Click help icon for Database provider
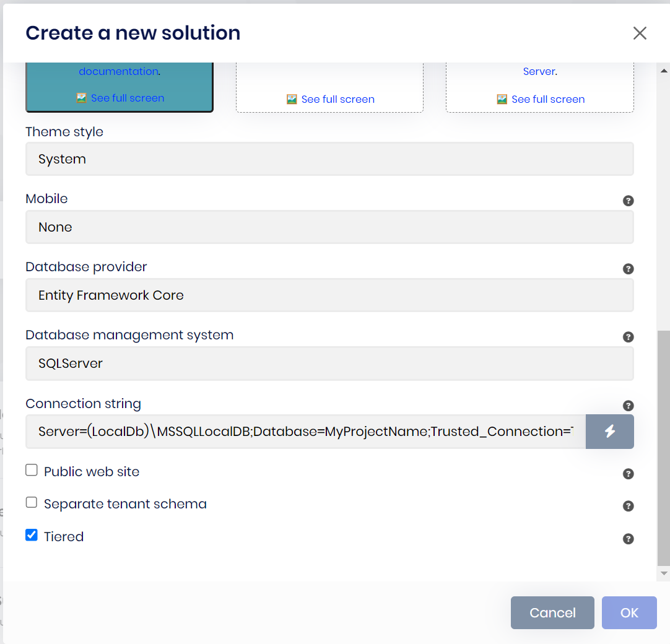The width and height of the screenshot is (670, 644). 628,269
